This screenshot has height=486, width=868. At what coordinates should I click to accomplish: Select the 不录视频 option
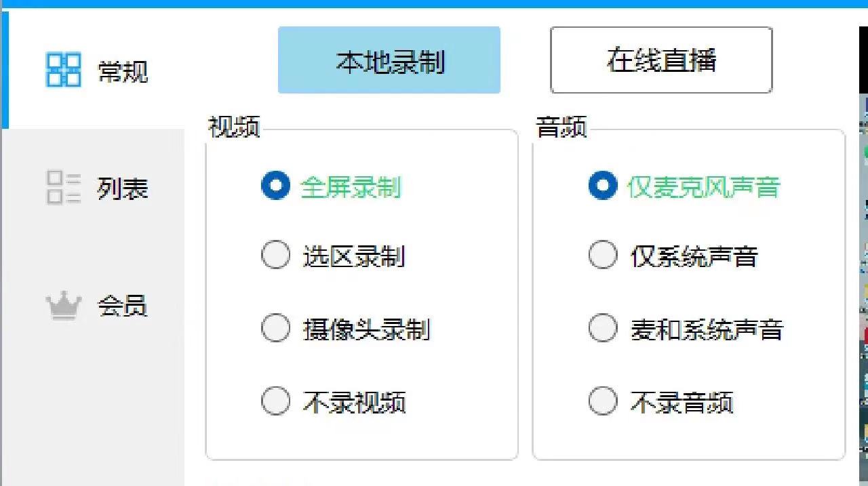(275, 401)
